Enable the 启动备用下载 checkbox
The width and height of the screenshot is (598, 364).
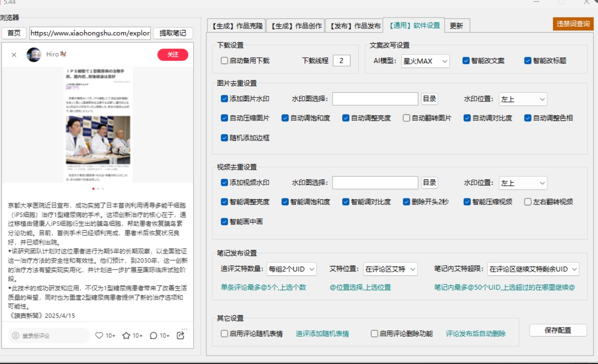click(224, 60)
